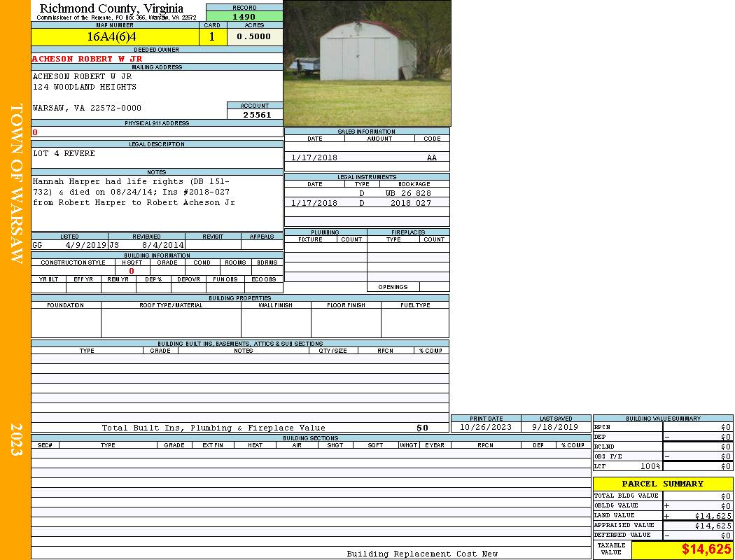This screenshot has height=560, width=735.
Task: Click taxable value $14,625 in red
Action: (706, 549)
